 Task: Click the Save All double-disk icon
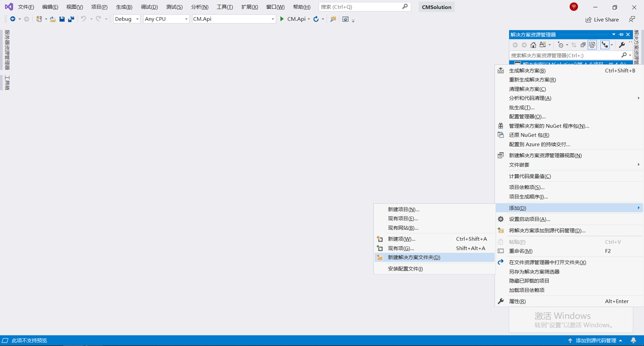(71, 19)
